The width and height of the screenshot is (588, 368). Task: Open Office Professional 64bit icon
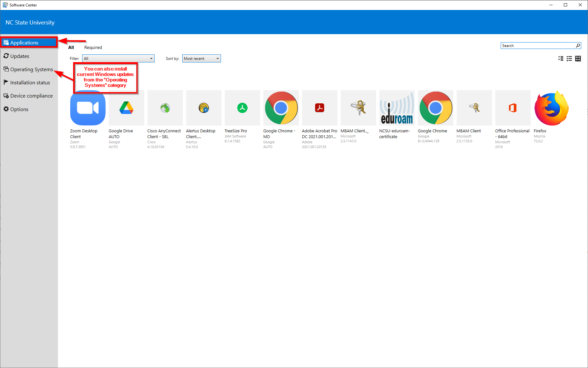click(513, 108)
